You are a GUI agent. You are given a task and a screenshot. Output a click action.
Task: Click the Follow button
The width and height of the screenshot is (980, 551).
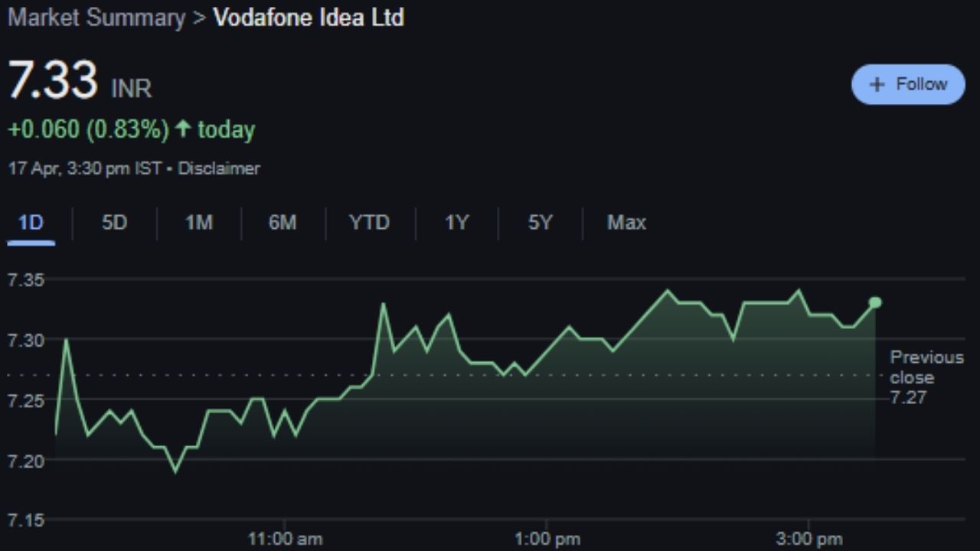point(908,84)
